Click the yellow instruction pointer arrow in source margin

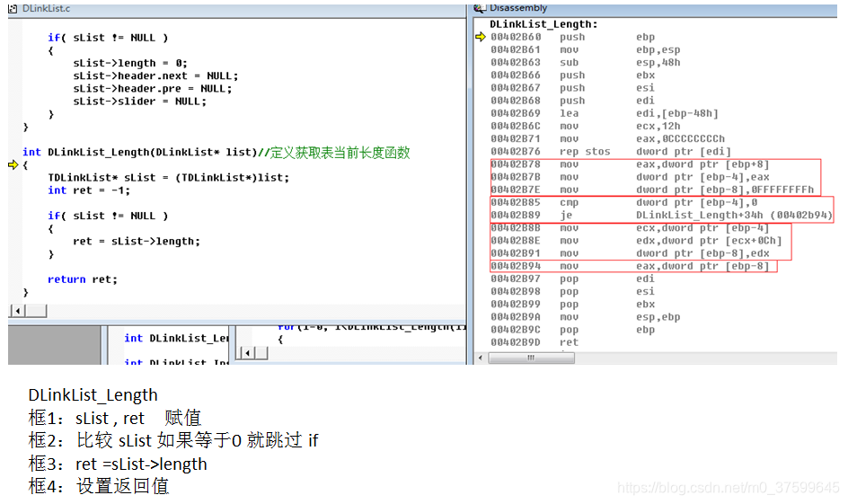13,165
